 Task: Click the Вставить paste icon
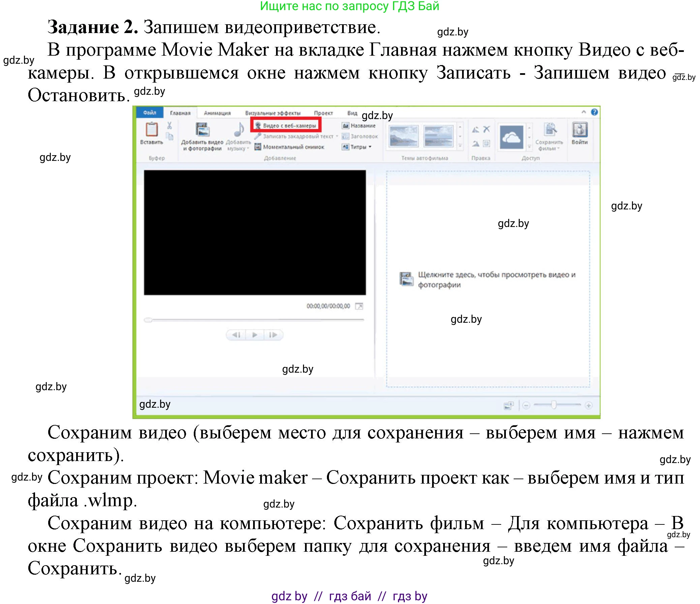pos(152,130)
